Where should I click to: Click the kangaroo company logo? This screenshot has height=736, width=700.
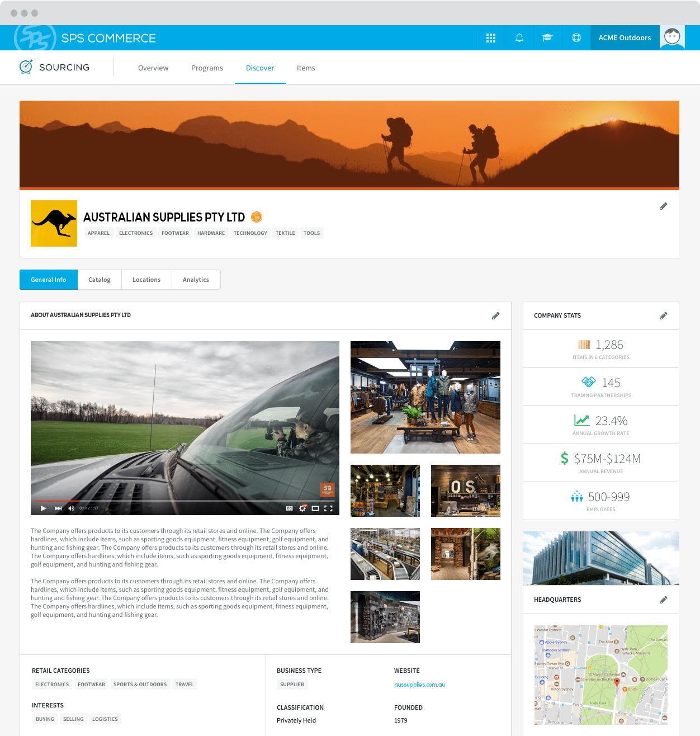[x=54, y=223]
